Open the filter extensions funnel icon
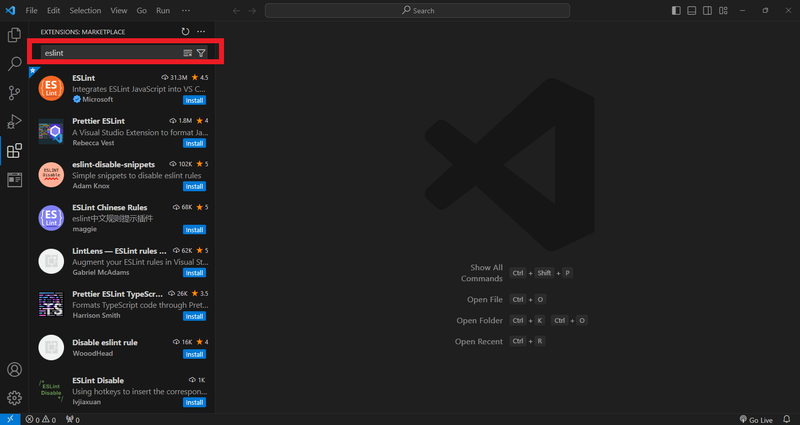The image size is (800, 425). click(x=201, y=53)
